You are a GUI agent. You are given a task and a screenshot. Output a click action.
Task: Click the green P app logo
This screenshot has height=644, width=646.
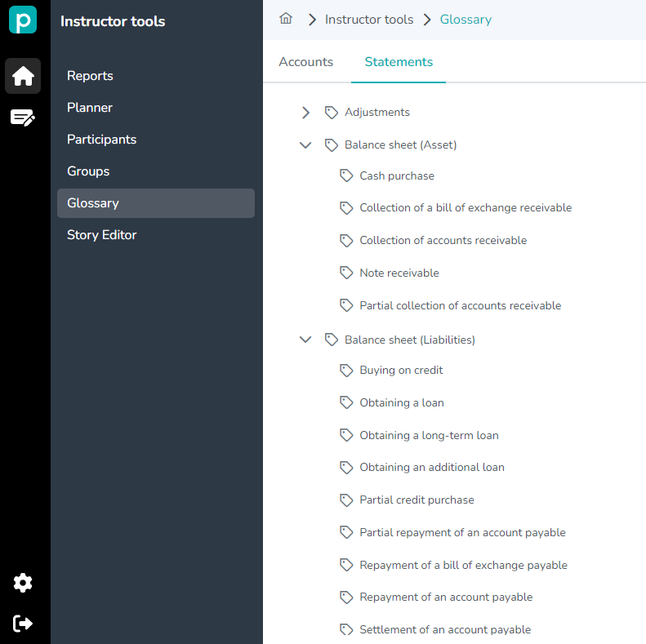[x=23, y=20]
